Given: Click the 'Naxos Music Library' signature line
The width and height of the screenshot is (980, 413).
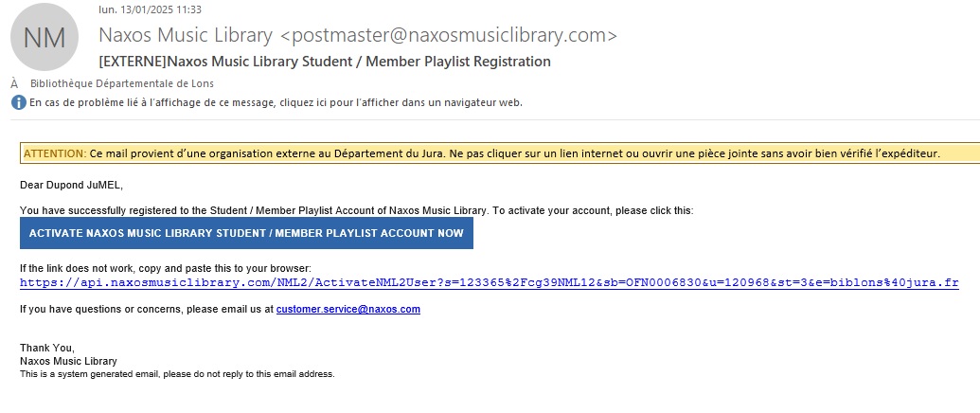Looking at the screenshot, I should 68,361.
